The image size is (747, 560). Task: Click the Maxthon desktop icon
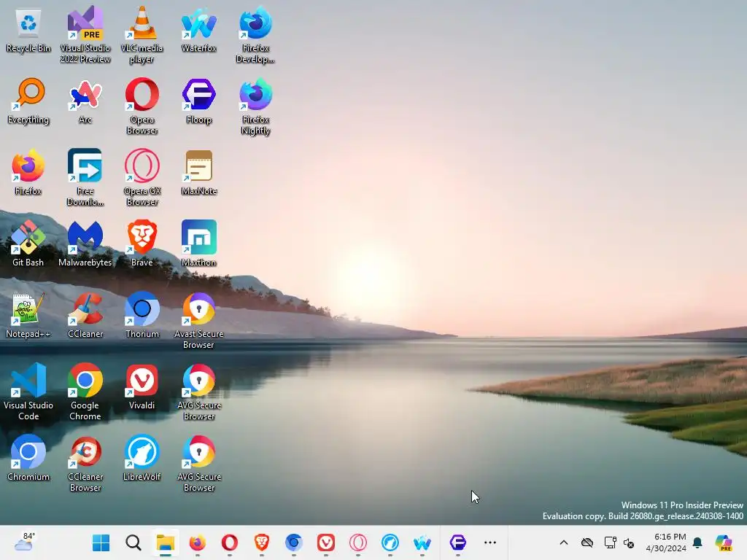coord(199,244)
